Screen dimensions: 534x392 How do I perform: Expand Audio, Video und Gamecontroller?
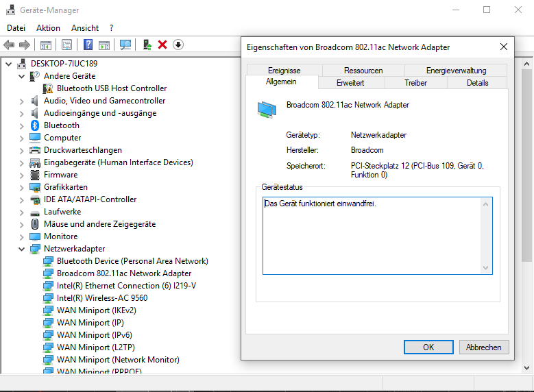[x=21, y=101]
